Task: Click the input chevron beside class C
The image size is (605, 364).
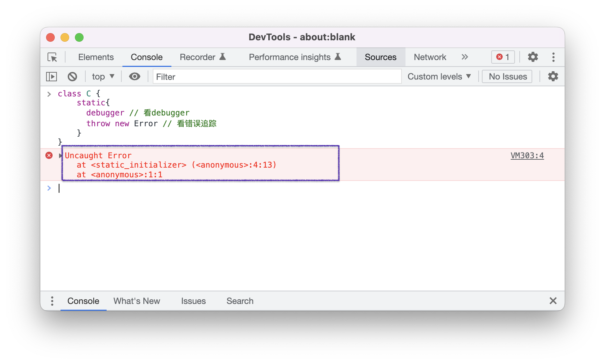Action: [49, 94]
